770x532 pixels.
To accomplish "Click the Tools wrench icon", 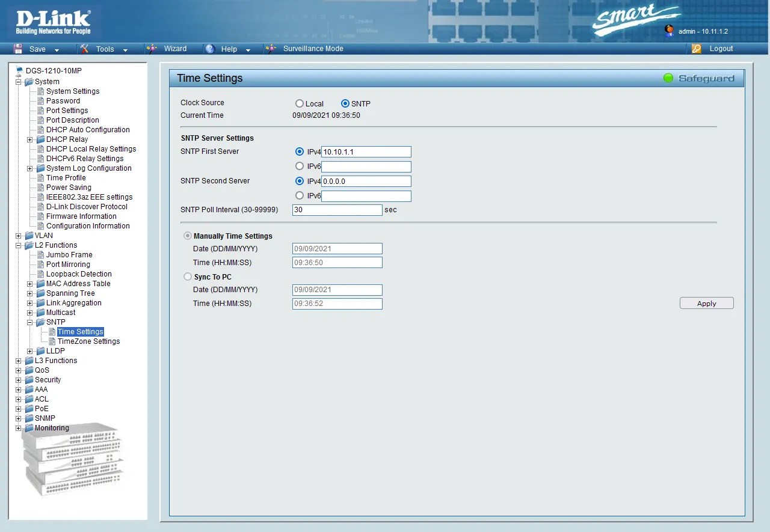I will point(85,49).
